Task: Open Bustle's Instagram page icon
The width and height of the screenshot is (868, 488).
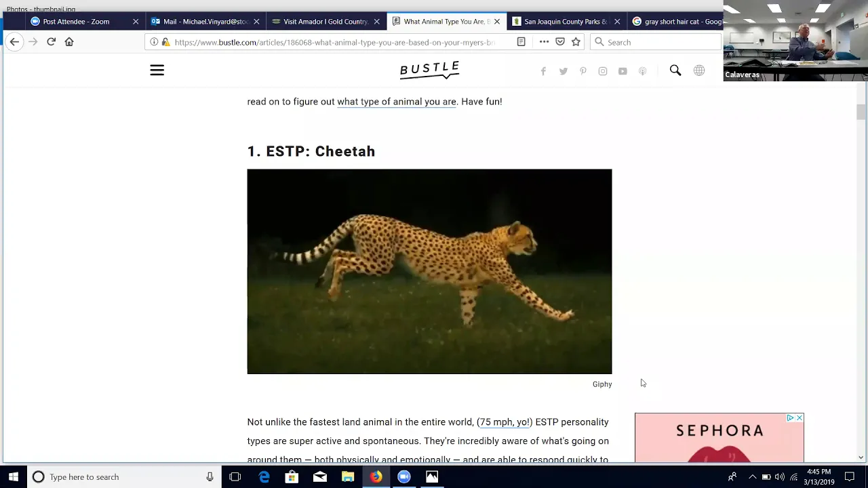Action: [x=602, y=71]
